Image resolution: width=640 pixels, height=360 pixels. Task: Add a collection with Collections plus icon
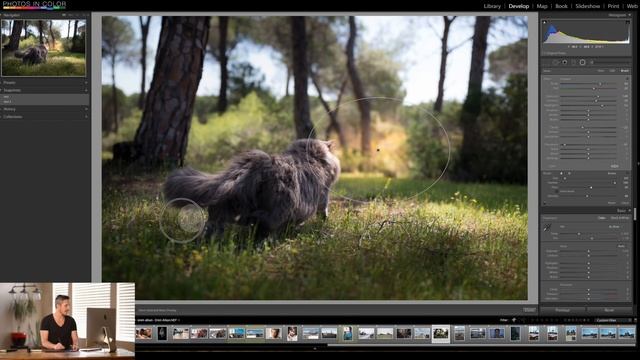coord(86,117)
